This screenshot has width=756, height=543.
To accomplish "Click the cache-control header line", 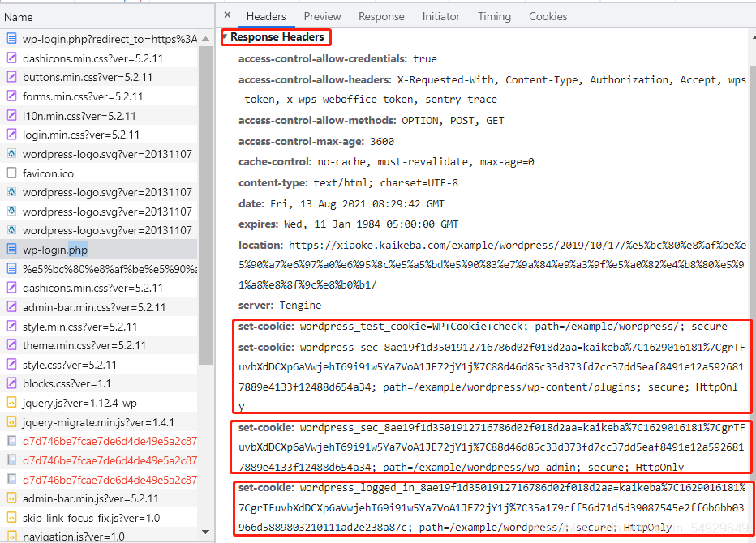I will coord(386,162).
